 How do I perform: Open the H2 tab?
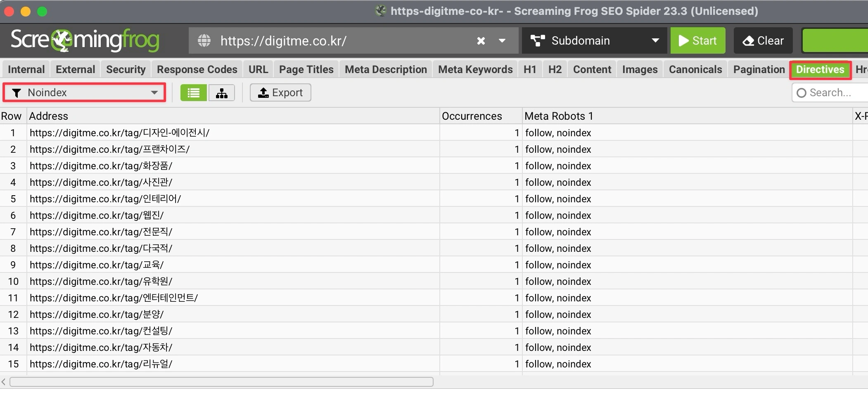[x=555, y=69]
